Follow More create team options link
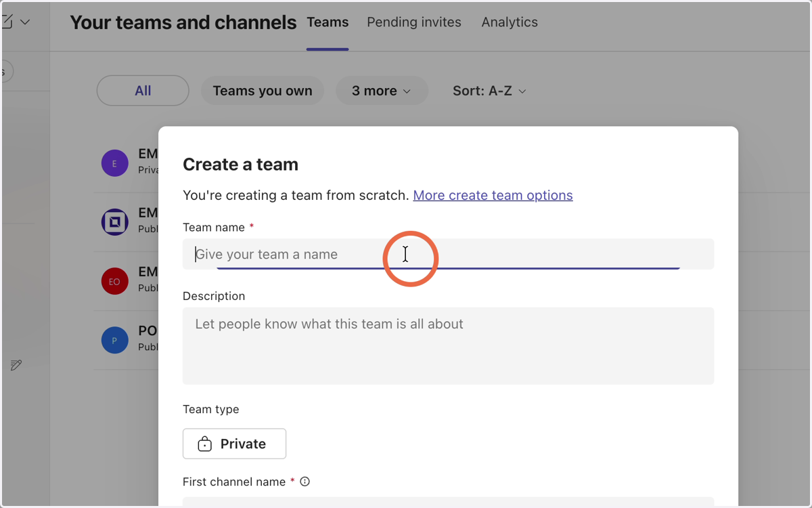The image size is (812, 508). (x=493, y=195)
